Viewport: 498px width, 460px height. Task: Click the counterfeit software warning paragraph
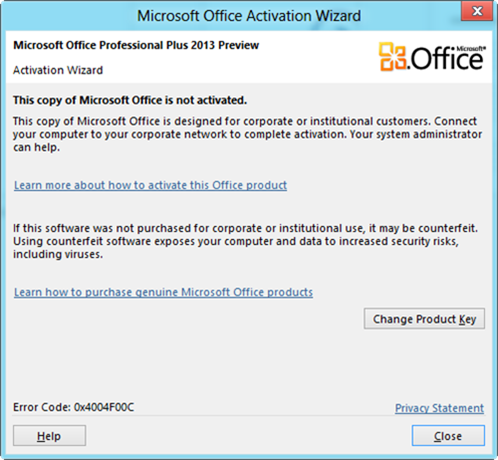pos(246,241)
